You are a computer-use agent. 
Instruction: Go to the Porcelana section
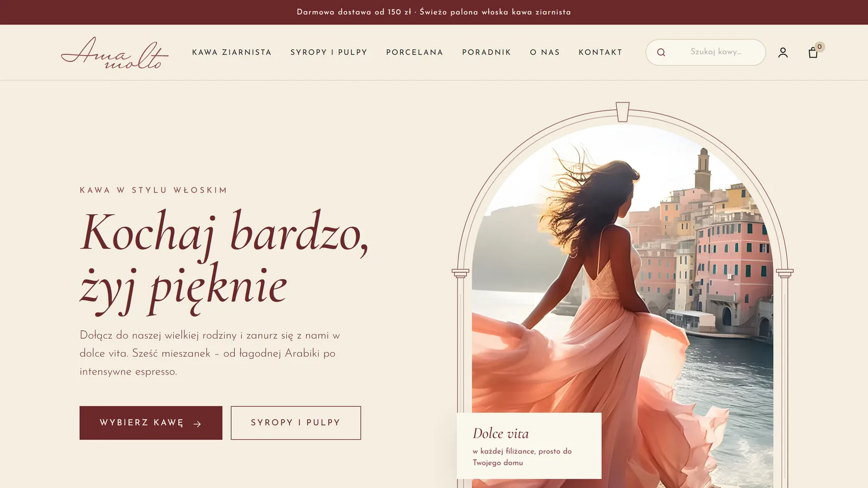[x=414, y=53]
